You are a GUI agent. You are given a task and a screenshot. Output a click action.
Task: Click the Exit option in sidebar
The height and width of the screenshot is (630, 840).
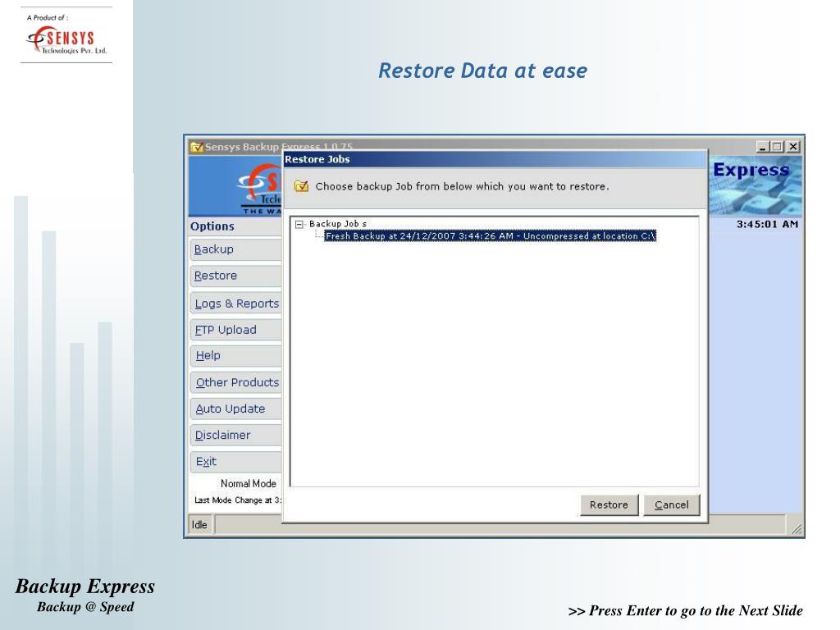(235, 462)
